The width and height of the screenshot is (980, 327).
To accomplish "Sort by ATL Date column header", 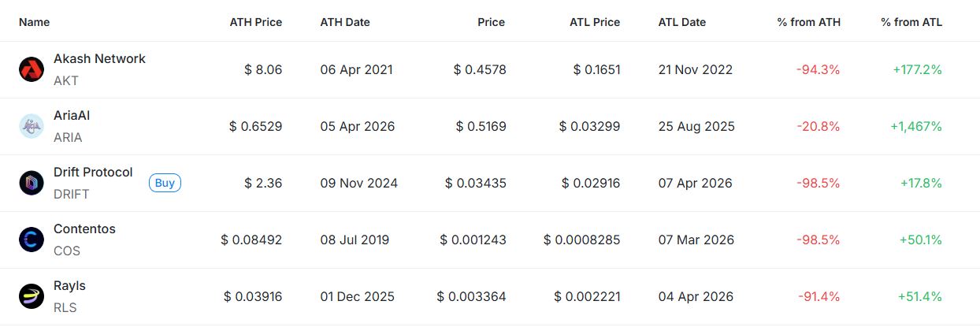I will [682, 22].
